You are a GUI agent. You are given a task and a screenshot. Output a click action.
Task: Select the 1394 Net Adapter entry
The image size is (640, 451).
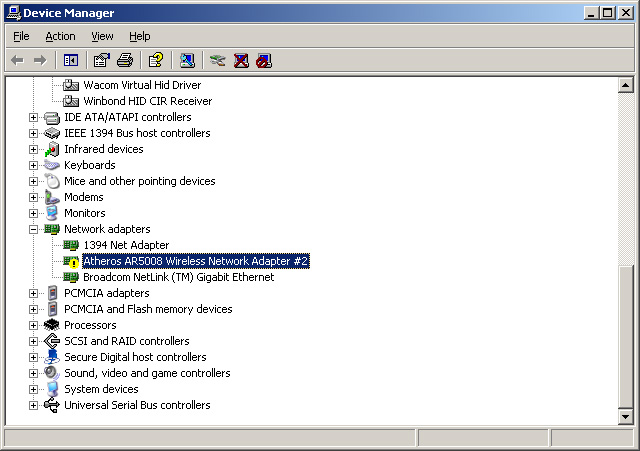(x=126, y=245)
